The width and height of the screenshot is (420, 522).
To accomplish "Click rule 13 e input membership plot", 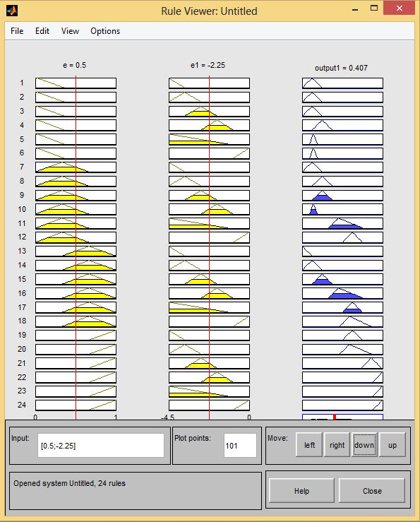I will pyautogui.click(x=76, y=251).
